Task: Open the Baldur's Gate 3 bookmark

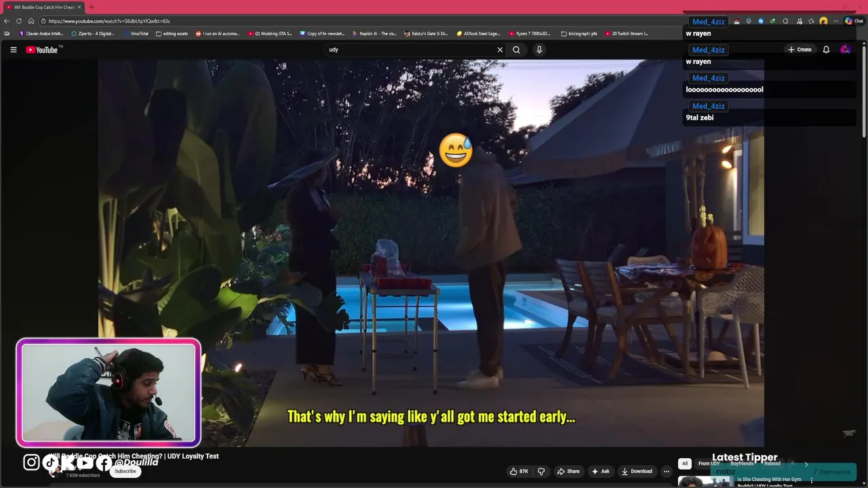Action: click(x=426, y=33)
